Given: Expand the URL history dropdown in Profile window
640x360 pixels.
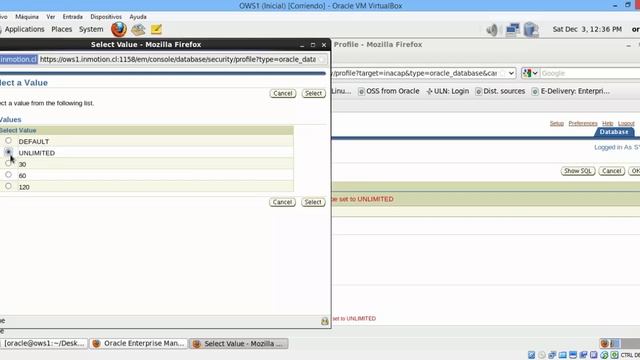Looking at the screenshot, I should coord(511,73).
